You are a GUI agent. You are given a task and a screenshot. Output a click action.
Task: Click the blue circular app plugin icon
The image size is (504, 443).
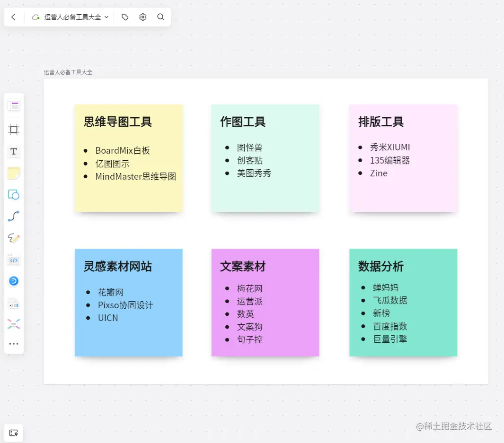tap(14, 281)
